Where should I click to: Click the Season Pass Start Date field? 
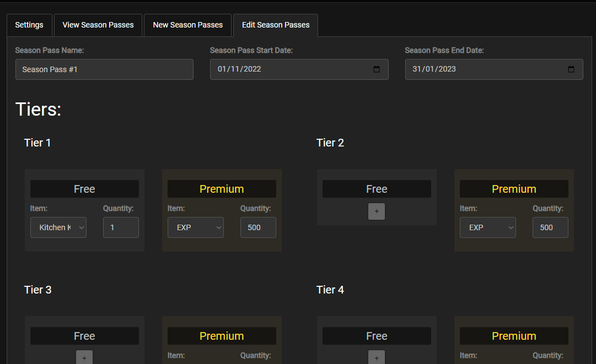[x=287, y=69]
